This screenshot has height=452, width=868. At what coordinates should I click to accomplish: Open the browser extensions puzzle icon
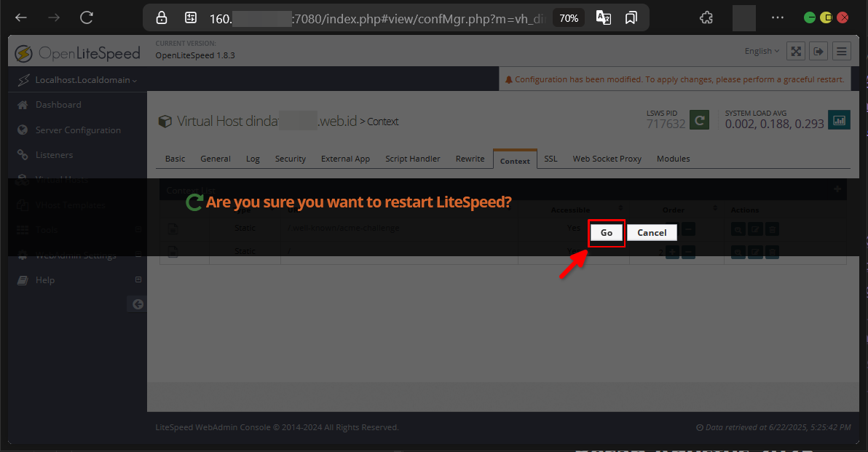pos(706,17)
